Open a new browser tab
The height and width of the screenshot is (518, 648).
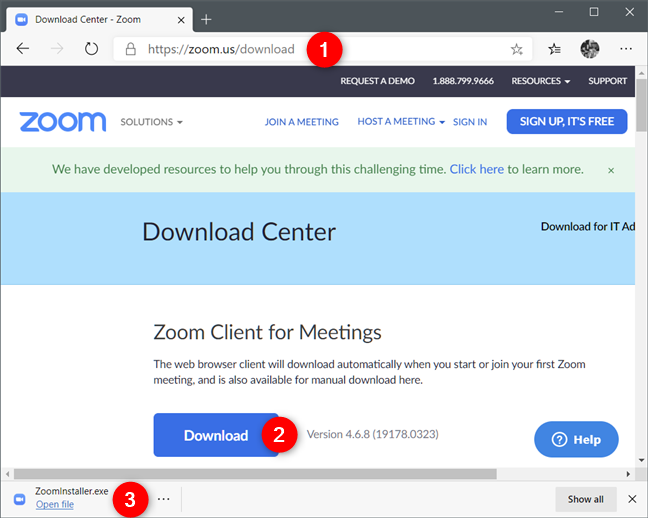click(206, 19)
